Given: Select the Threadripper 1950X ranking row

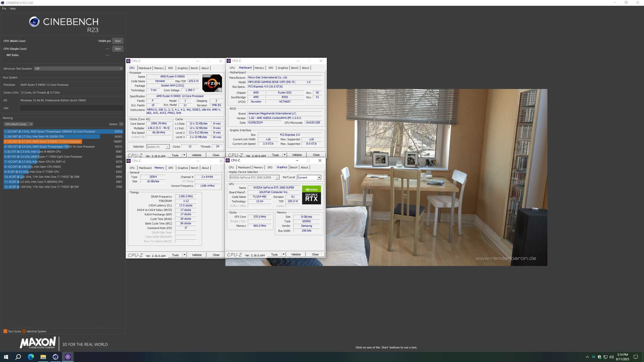Looking at the screenshot, I should click(x=63, y=147).
